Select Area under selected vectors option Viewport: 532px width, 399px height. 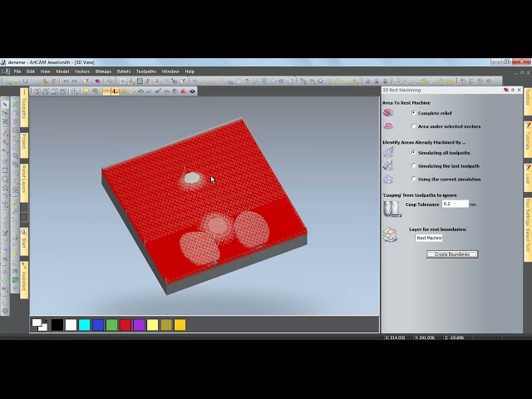click(x=413, y=126)
